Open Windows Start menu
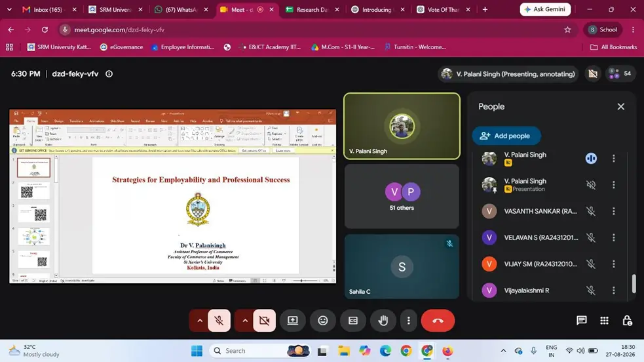 tap(197, 351)
